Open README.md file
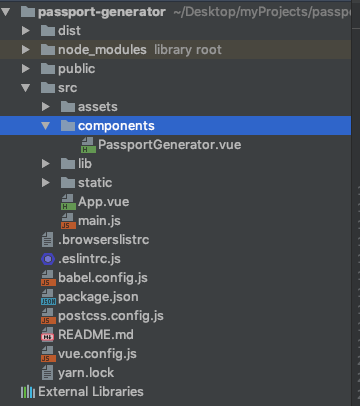360x406 pixels. 96,335
